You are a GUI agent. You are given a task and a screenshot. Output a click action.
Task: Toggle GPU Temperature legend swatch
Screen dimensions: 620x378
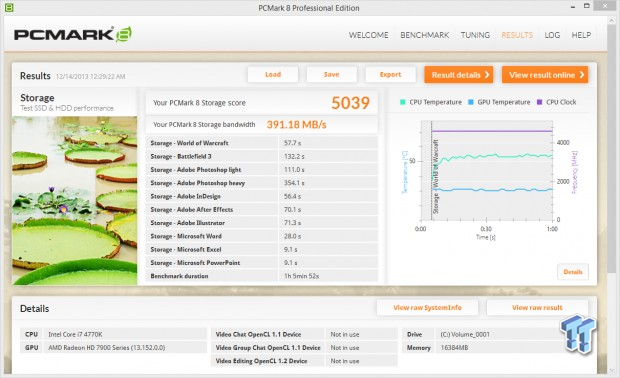(x=471, y=102)
